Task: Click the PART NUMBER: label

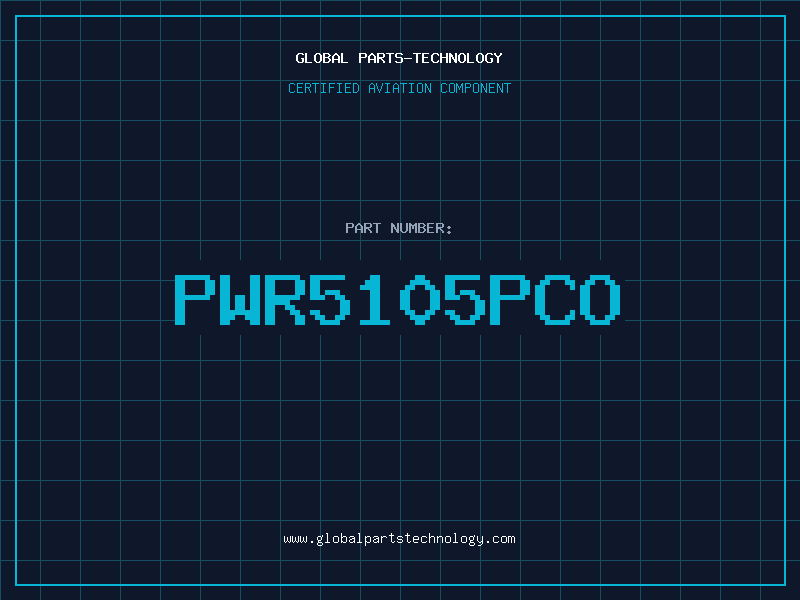Action: coord(398,228)
